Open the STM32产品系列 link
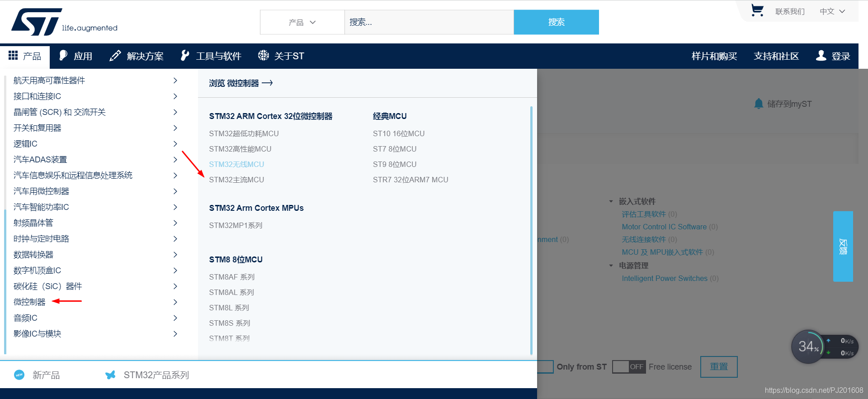868x399 pixels. pyautogui.click(x=156, y=375)
